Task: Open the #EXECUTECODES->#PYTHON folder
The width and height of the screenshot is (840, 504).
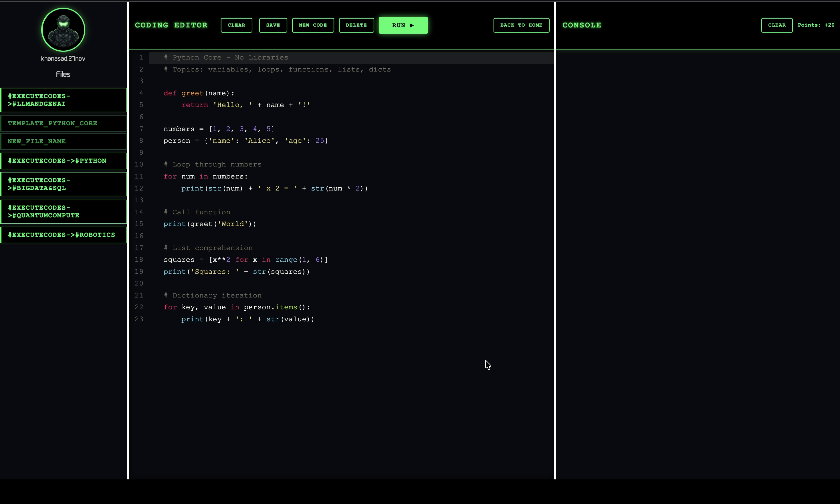Action: (x=64, y=161)
